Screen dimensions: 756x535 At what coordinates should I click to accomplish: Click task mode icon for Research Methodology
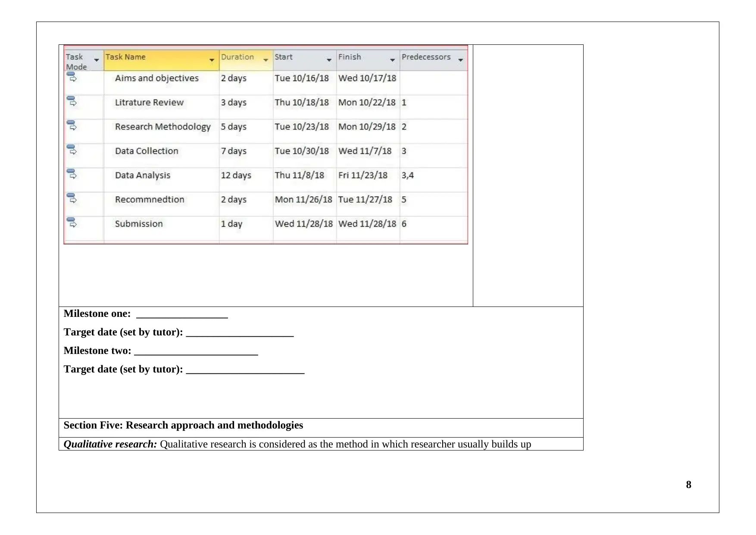tap(72, 125)
